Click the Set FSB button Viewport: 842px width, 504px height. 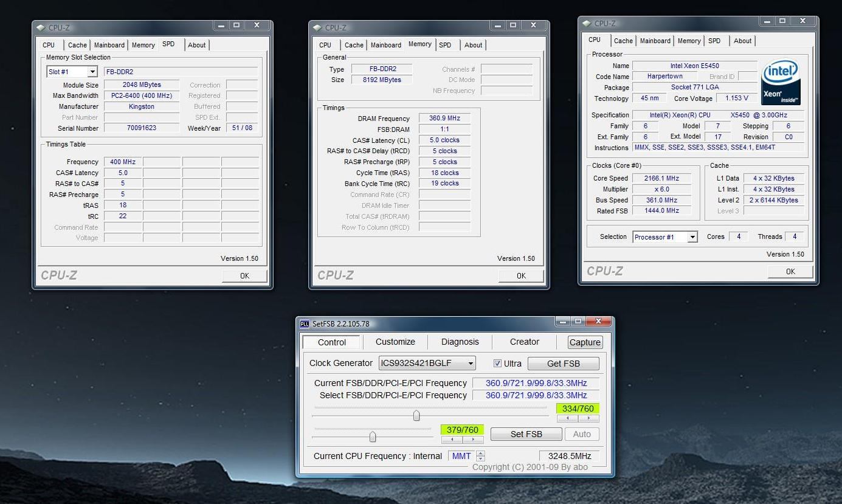pos(526,434)
